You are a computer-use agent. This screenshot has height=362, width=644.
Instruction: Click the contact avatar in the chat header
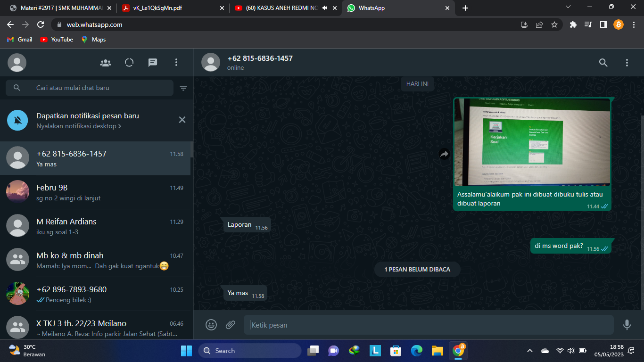click(x=211, y=62)
